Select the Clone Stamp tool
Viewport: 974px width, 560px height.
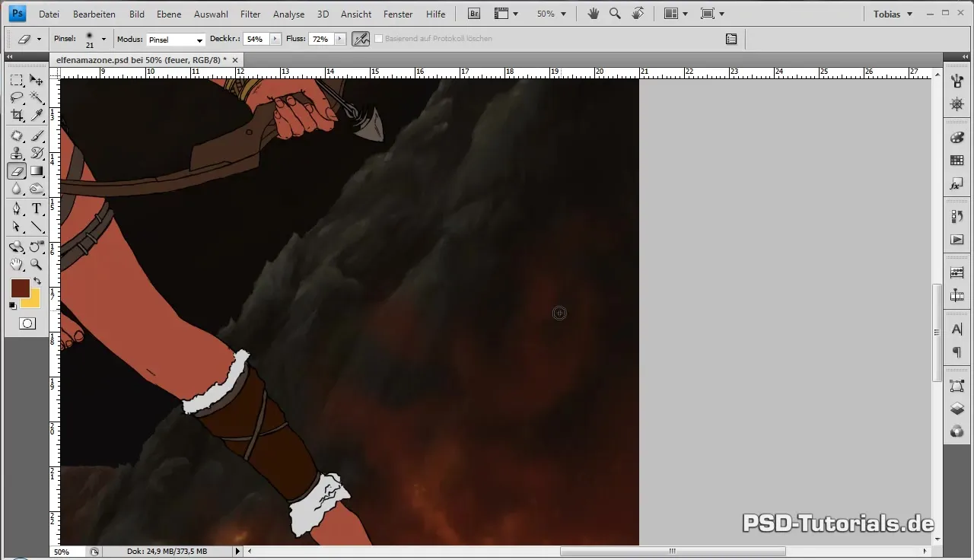17,153
